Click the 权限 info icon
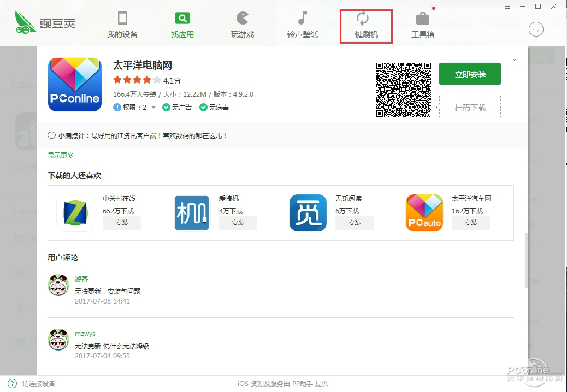Screen dimensions: 567x392 117,108
